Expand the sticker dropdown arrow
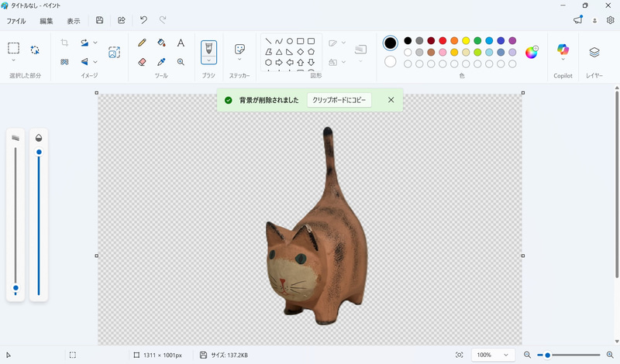The width and height of the screenshot is (620, 364). coord(239,60)
